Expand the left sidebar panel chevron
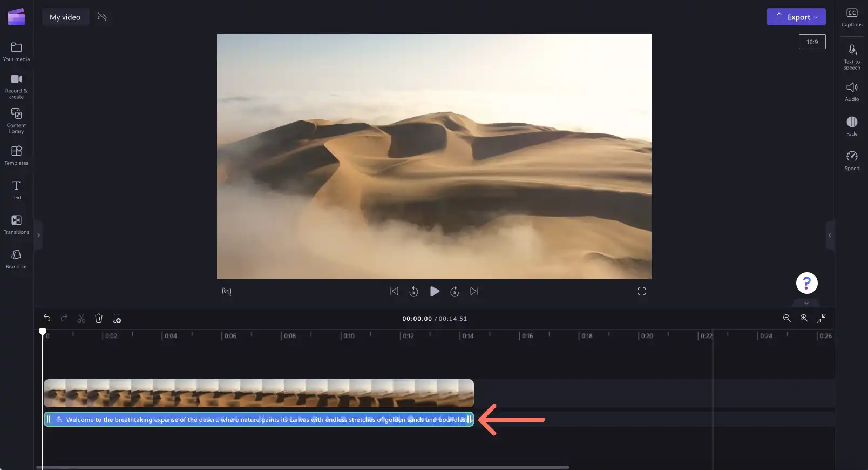 [38, 235]
